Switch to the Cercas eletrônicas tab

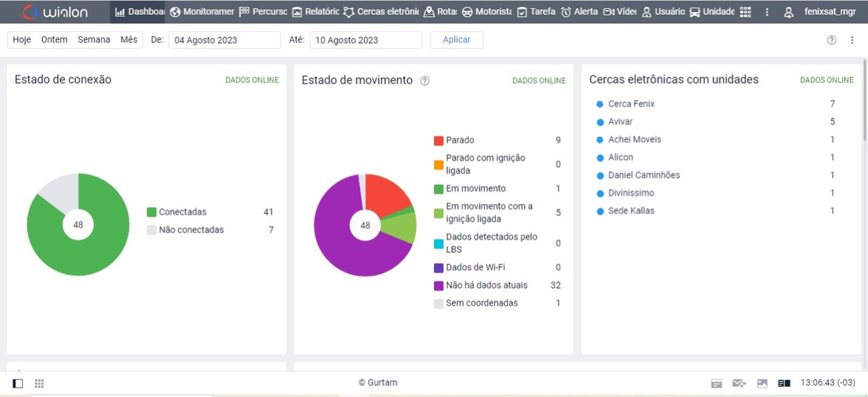tap(381, 12)
